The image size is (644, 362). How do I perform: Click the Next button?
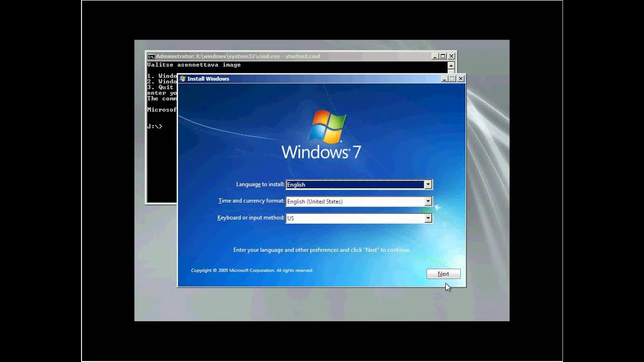pyautogui.click(x=443, y=274)
